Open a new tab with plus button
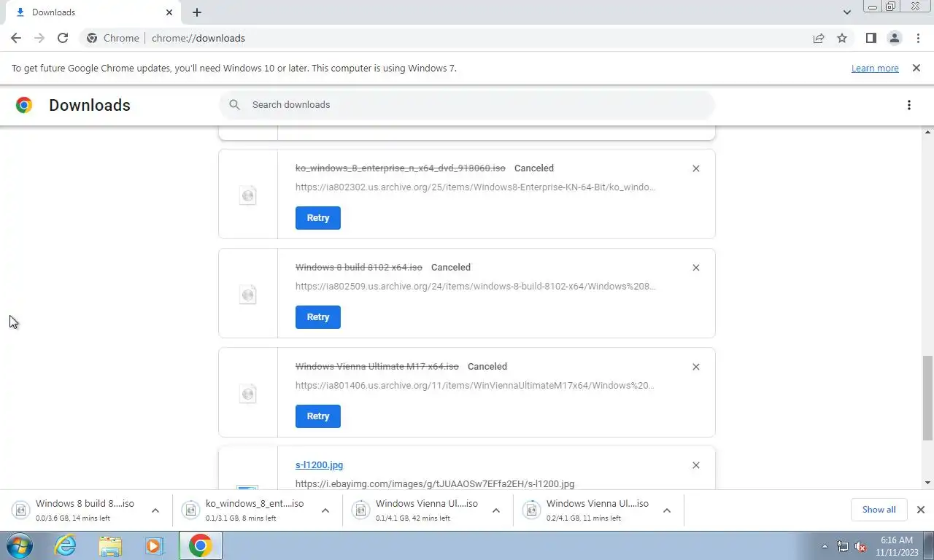Viewport: 934px width, 560px height. (197, 12)
